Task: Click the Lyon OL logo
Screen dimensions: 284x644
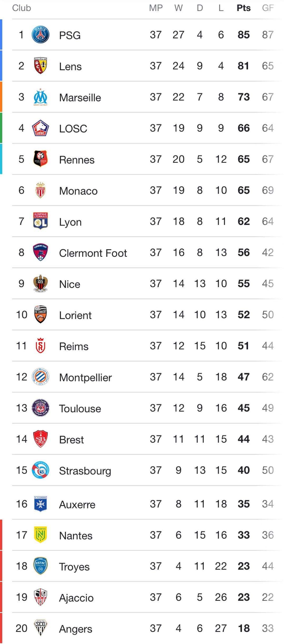Action: click(40, 221)
